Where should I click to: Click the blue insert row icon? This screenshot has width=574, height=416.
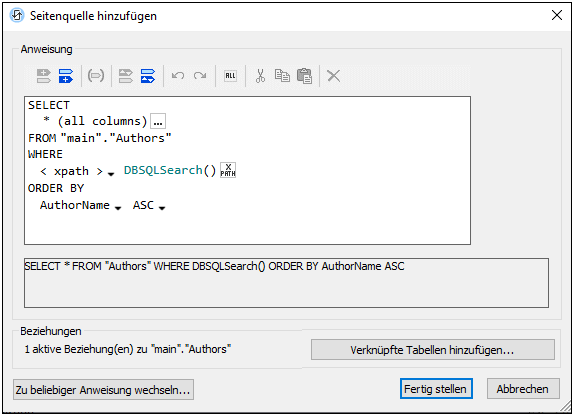pyautogui.click(x=66, y=76)
